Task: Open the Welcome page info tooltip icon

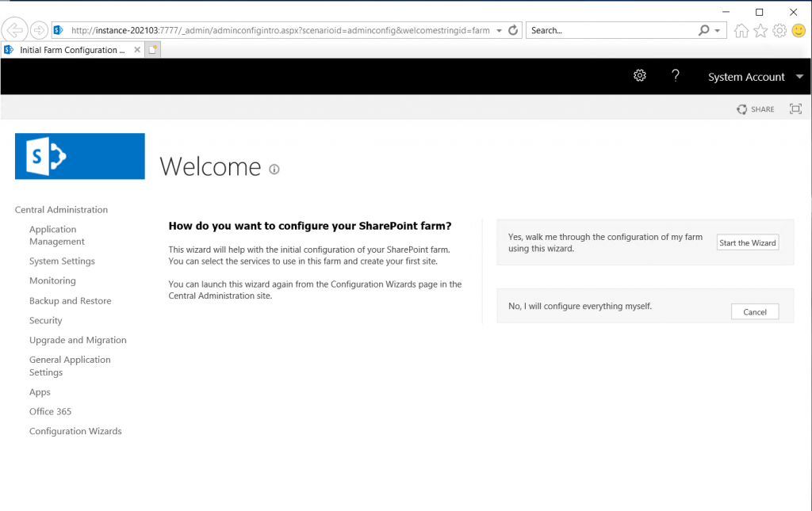Action: tap(274, 170)
